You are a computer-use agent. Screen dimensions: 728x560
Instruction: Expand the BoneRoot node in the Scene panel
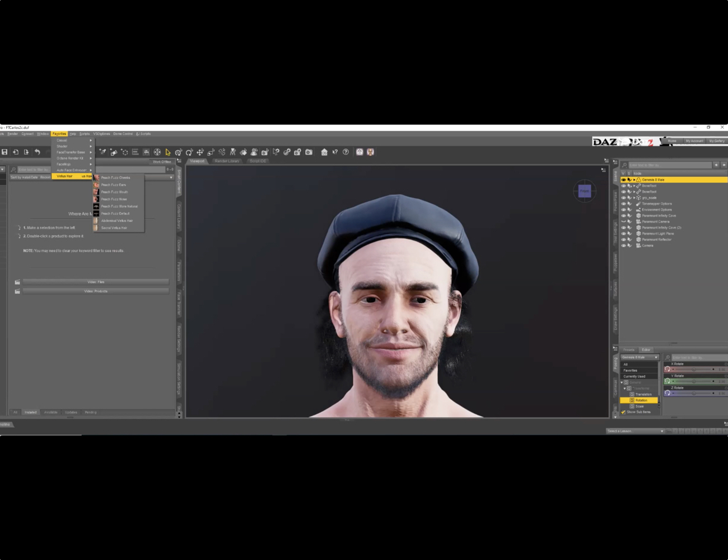pyautogui.click(x=634, y=186)
